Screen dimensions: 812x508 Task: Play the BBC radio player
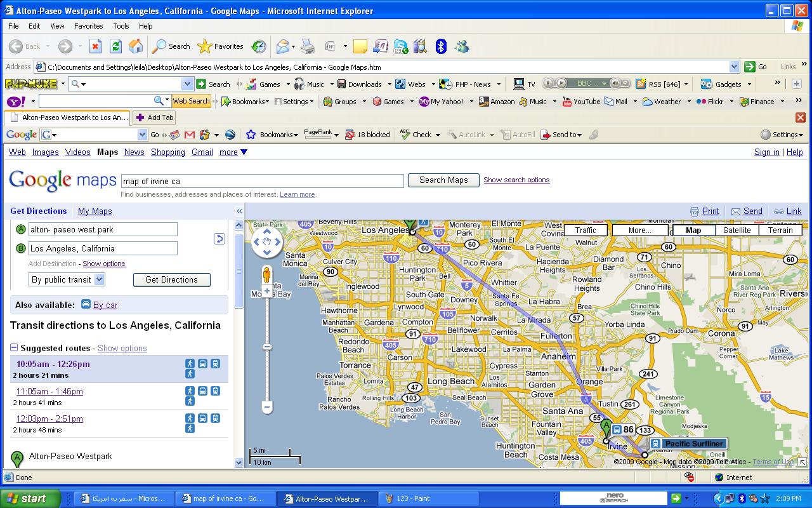[x=561, y=83]
